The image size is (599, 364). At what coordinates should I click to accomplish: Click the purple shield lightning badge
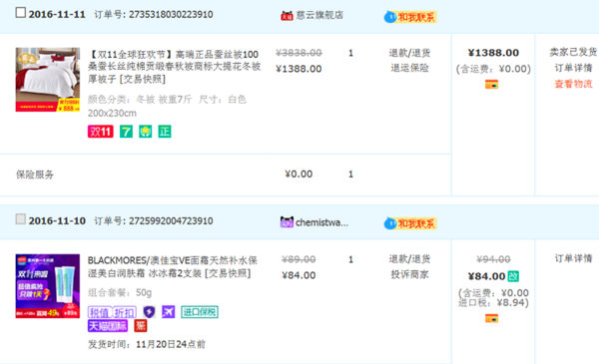click(149, 312)
